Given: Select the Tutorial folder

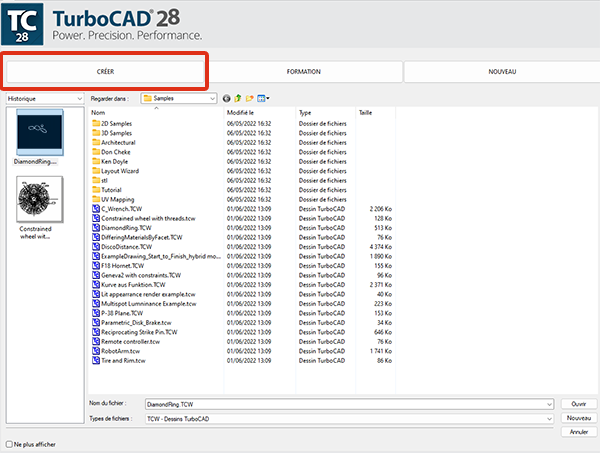Looking at the screenshot, I should [107, 190].
